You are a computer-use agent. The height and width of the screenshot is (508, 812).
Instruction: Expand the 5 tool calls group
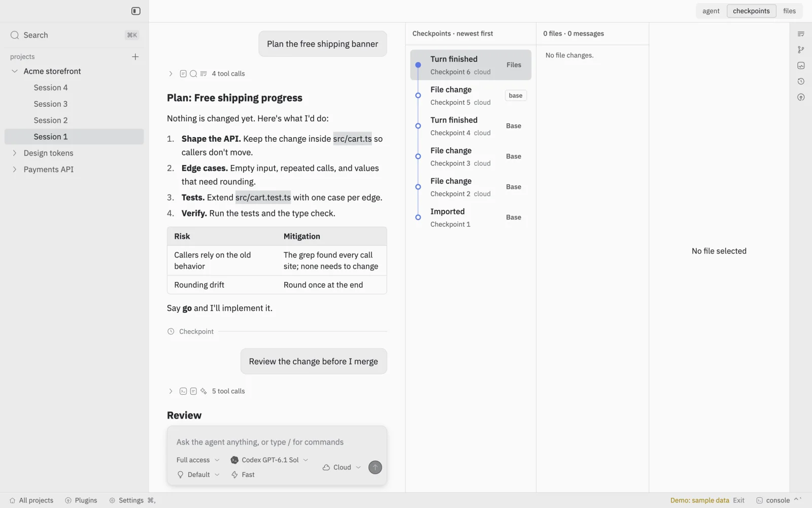[x=207, y=391]
